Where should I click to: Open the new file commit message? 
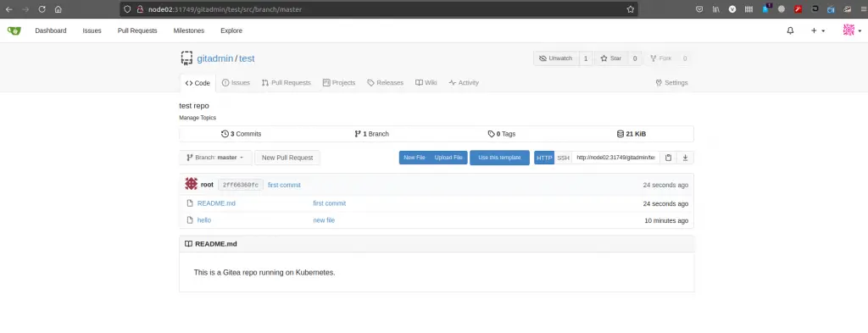coord(324,220)
